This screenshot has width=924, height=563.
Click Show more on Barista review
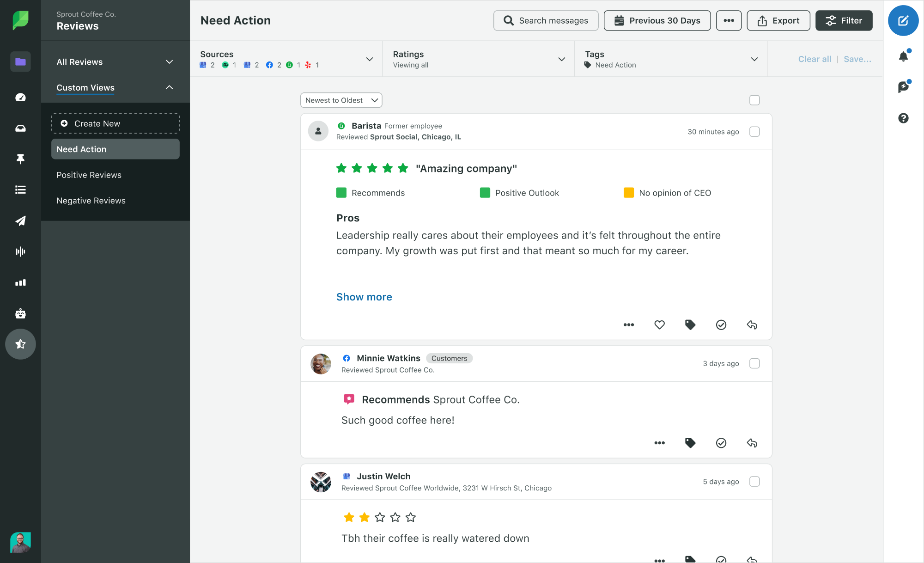click(365, 296)
